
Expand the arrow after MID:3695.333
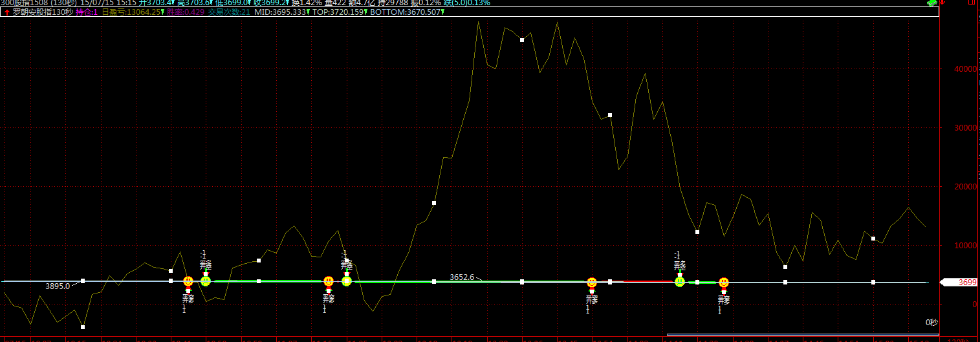click(x=307, y=12)
